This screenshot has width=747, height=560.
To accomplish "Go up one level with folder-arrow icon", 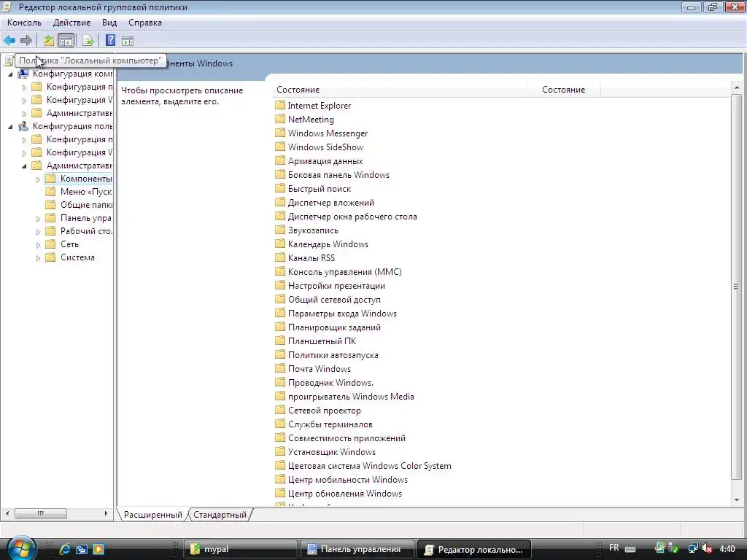I will pos(49,41).
